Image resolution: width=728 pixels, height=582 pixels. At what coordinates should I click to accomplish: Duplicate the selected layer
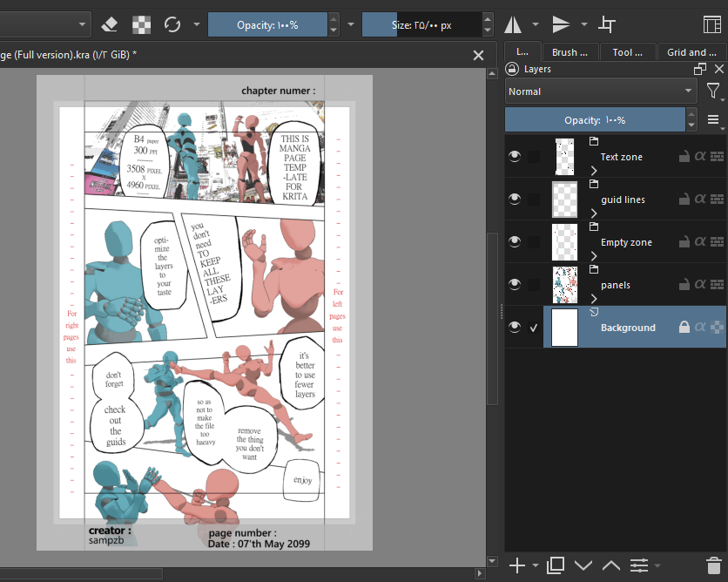[556, 565]
